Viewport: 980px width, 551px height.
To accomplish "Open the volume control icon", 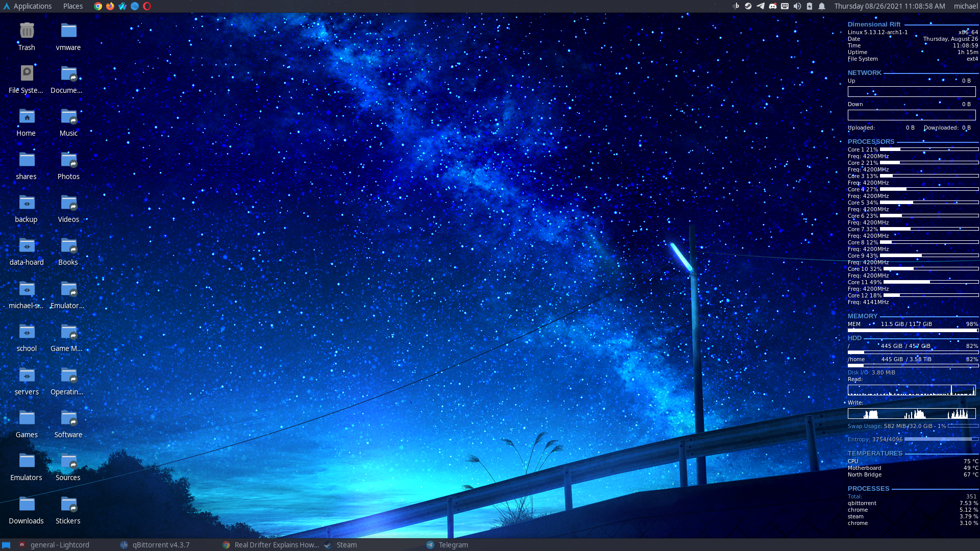I will pos(797,6).
